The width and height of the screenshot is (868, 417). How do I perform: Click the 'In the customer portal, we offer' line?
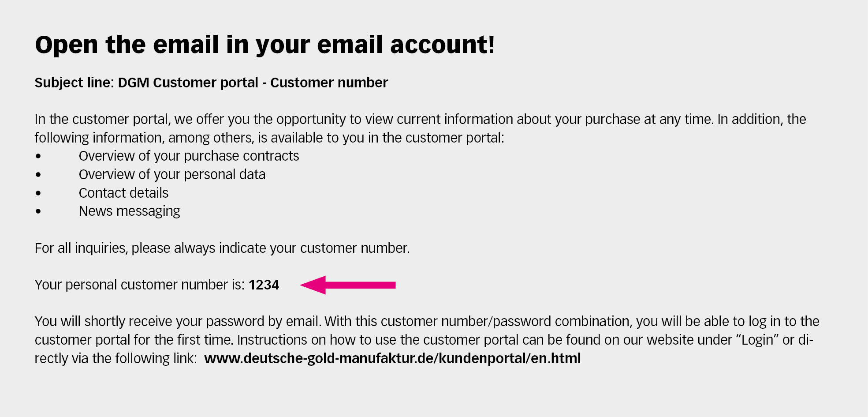pos(420,120)
